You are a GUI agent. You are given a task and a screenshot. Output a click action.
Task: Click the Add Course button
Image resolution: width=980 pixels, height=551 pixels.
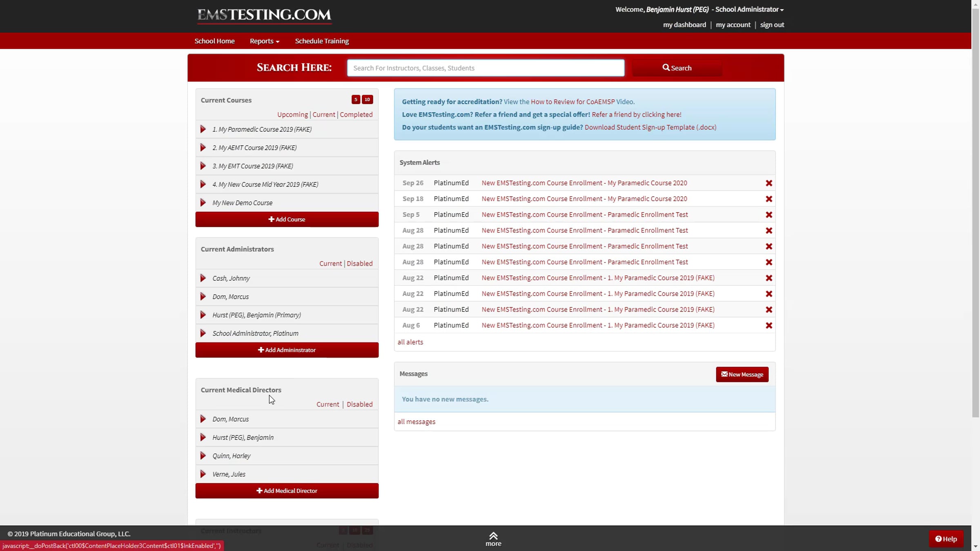[287, 220]
